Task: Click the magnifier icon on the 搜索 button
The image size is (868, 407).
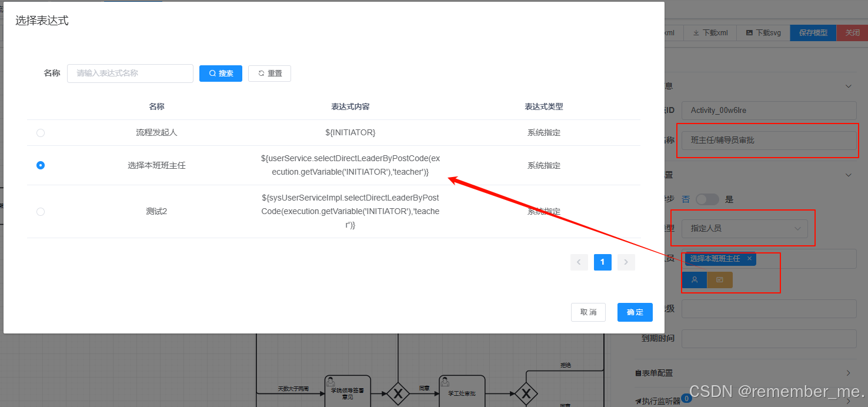Action: coord(213,73)
